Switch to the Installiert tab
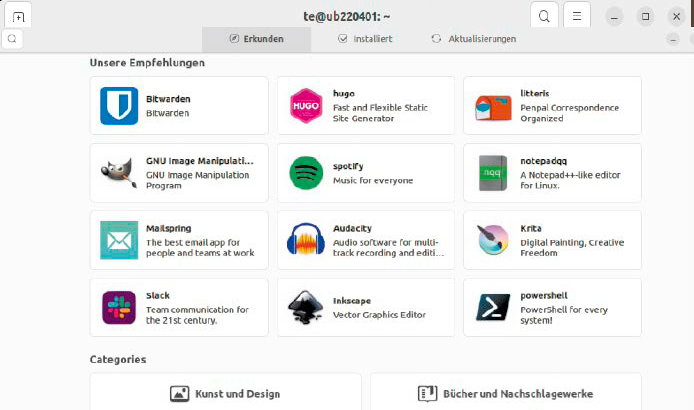 click(x=365, y=39)
